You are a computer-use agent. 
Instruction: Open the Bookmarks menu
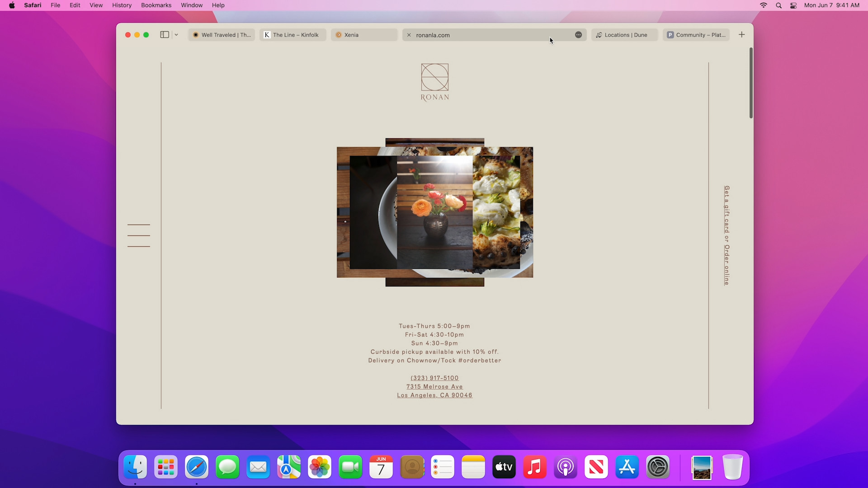tap(156, 5)
